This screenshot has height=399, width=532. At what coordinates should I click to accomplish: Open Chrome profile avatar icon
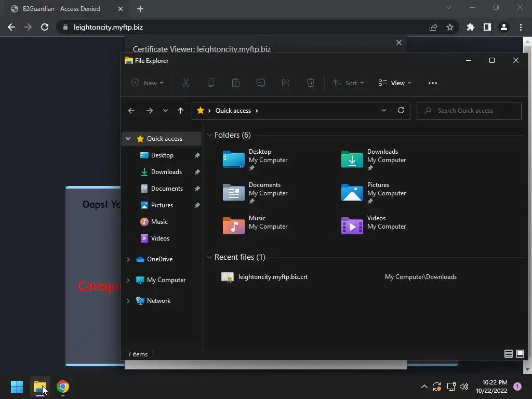(504, 27)
